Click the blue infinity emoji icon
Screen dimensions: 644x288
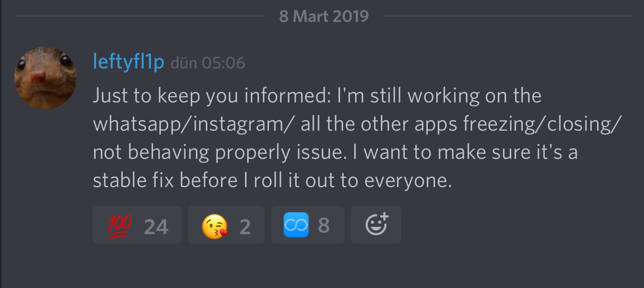pos(296,225)
